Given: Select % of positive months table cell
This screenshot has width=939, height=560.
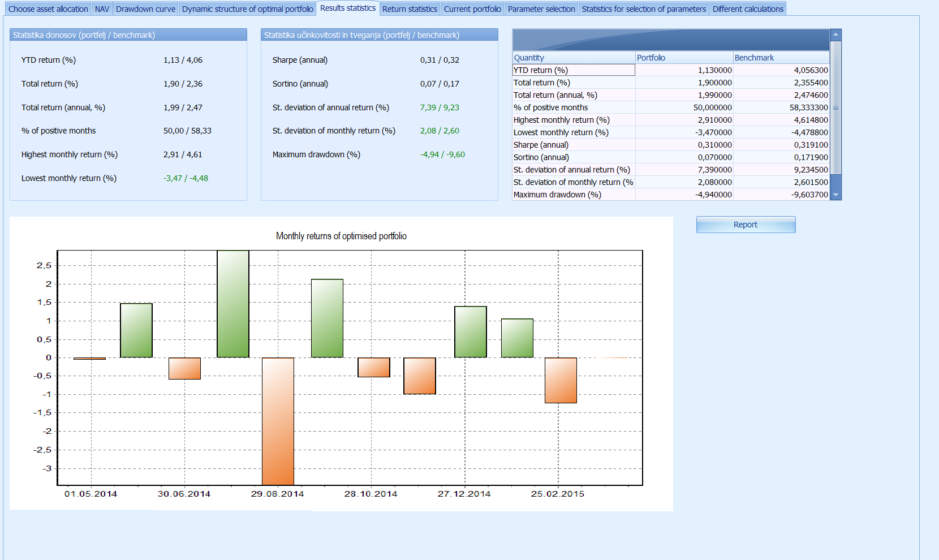Looking at the screenshot, I should click(x=574, y=107).
